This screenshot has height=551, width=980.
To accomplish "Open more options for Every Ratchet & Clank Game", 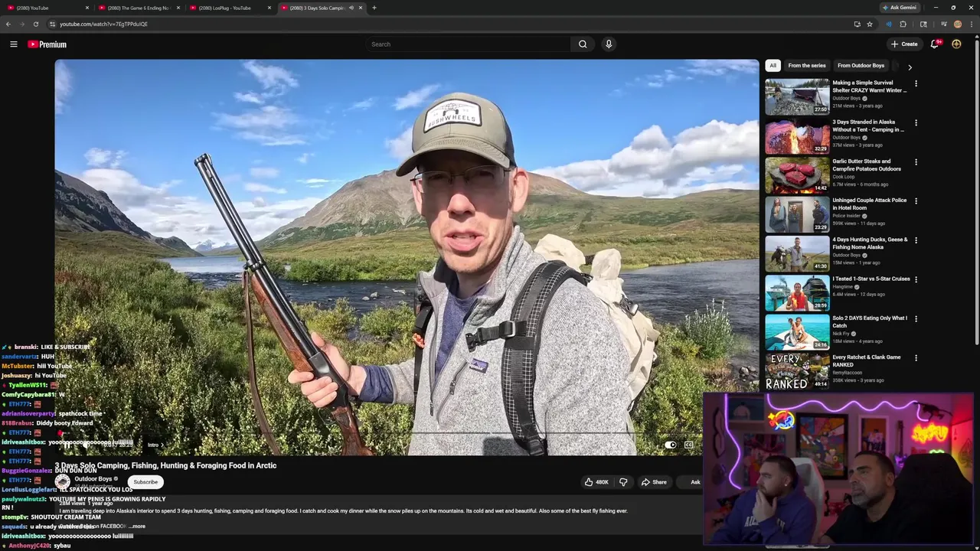I will [916, 358].
